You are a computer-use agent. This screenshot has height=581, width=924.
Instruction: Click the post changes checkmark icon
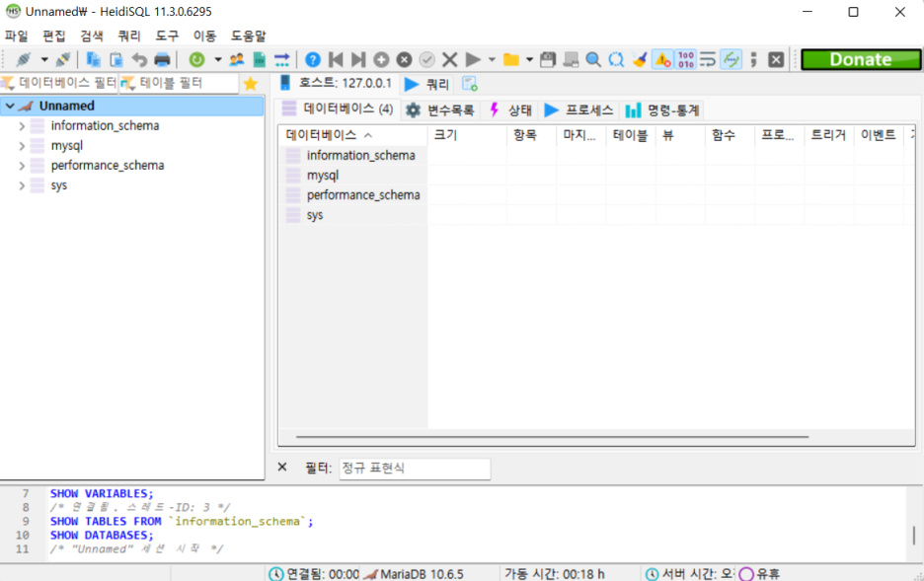click(427, 59)
